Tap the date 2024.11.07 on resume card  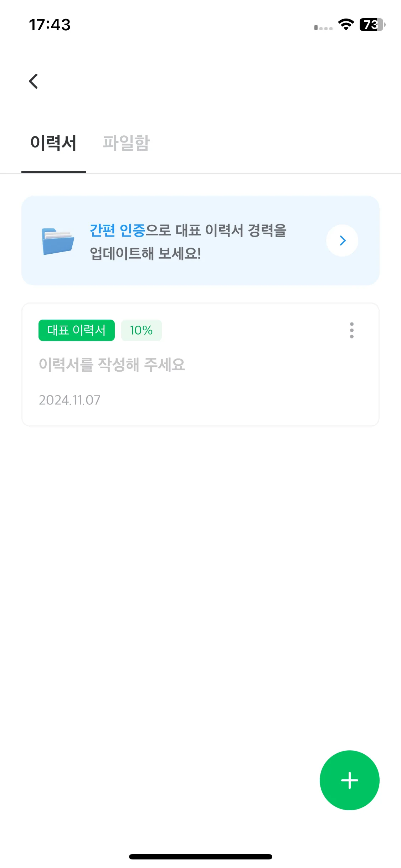[x=70, y=400]
